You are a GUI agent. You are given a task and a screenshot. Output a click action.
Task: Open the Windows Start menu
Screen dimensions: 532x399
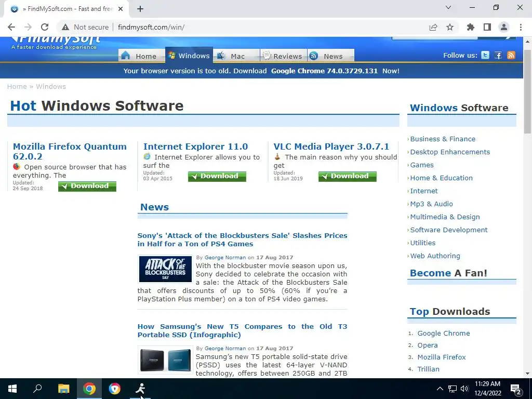(12, 389)
